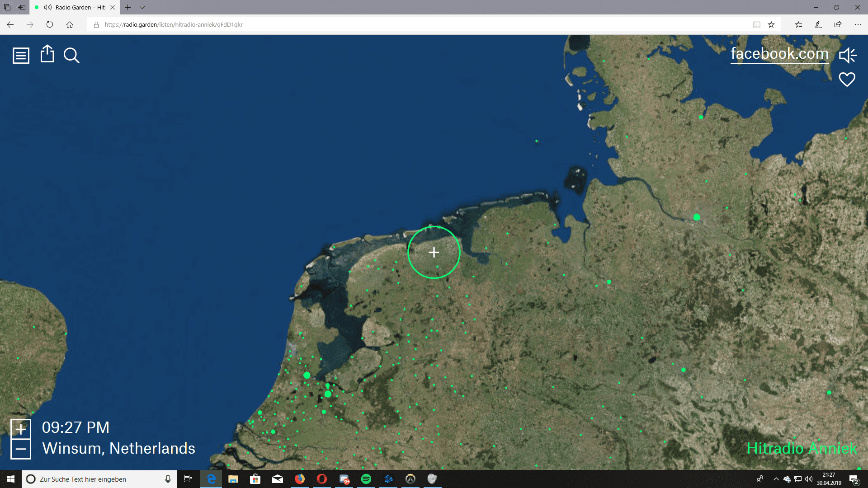
Task: Go forward in browser history
Action: [x=30, y=24]
